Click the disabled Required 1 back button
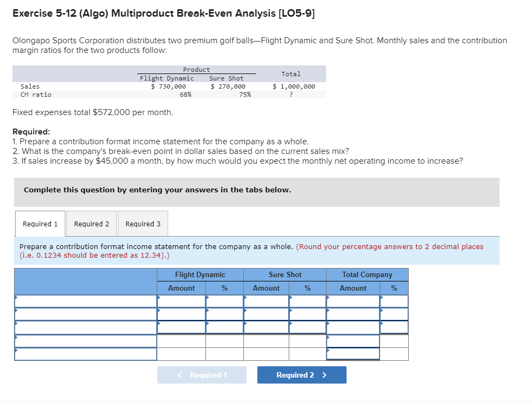 coord(202,374)
